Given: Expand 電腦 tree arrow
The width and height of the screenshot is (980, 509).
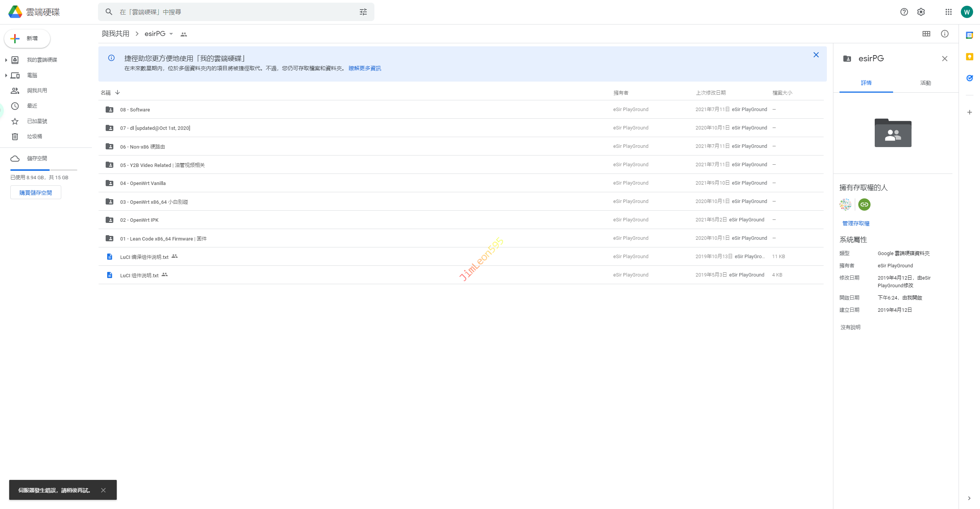Looking at the screenshot, I should pos(6,75).
